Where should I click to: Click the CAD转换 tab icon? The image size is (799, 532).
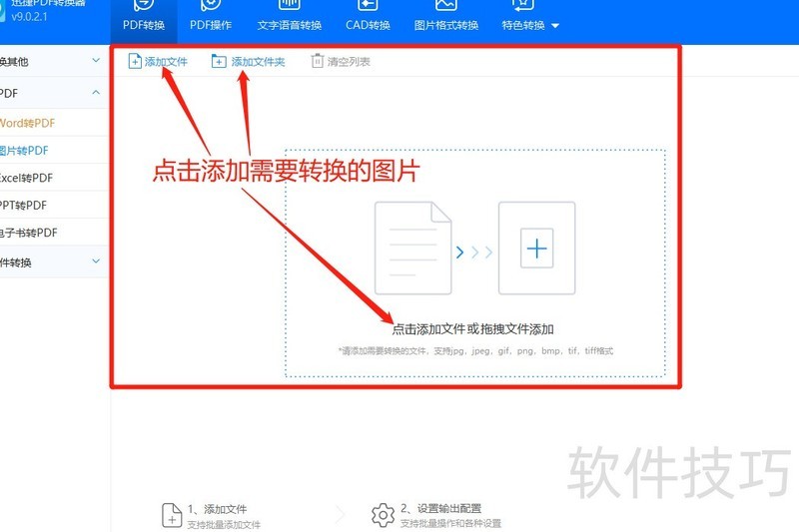[x=368, y=5]
